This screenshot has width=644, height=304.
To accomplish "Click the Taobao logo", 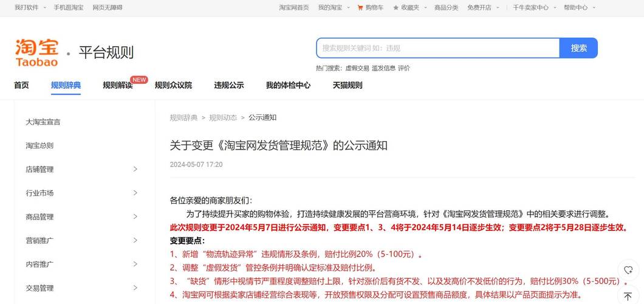I will coord(36,52).
